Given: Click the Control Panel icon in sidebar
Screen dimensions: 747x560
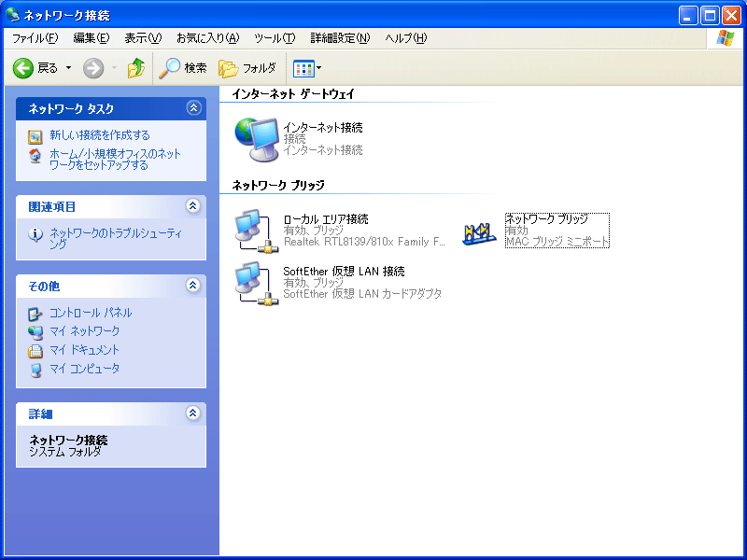Looking at the screenshot, I should (x=35, y=315).
